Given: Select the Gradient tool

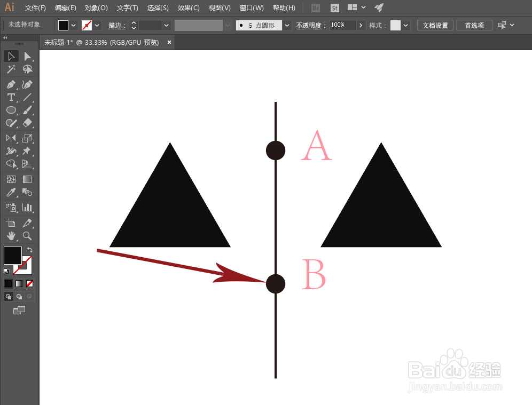Looking at the screenshot, I should click(x=27, y=179).
